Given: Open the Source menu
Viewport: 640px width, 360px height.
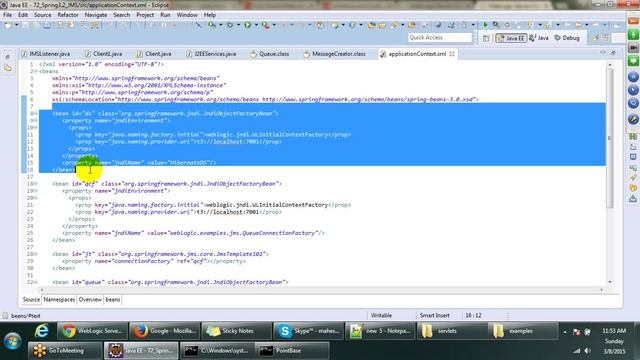Looking at the screenshot, I should point(42,15).
